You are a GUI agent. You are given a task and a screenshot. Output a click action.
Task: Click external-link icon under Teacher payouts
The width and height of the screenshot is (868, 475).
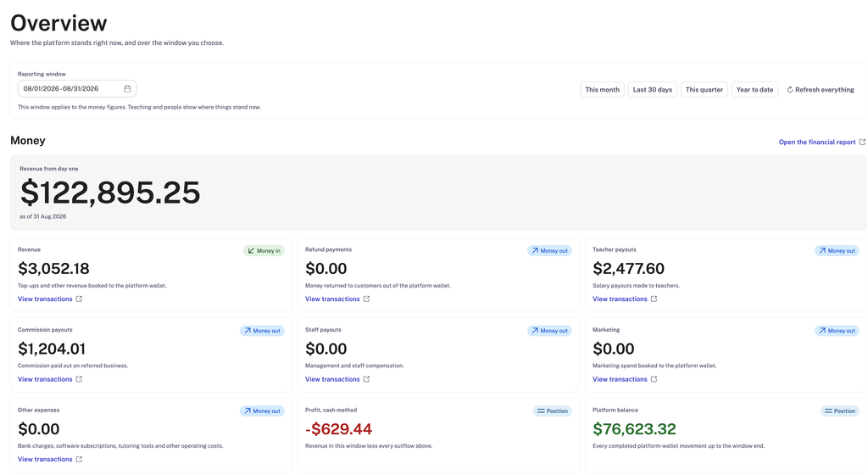654,299
